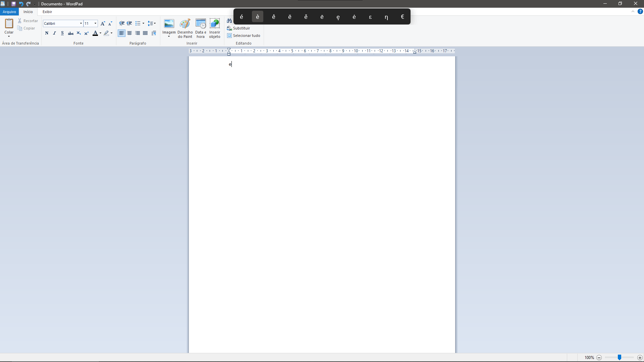Click the zoom out minus button
Viewport: 644px width, 362px height.
click(x=599, y=358)
